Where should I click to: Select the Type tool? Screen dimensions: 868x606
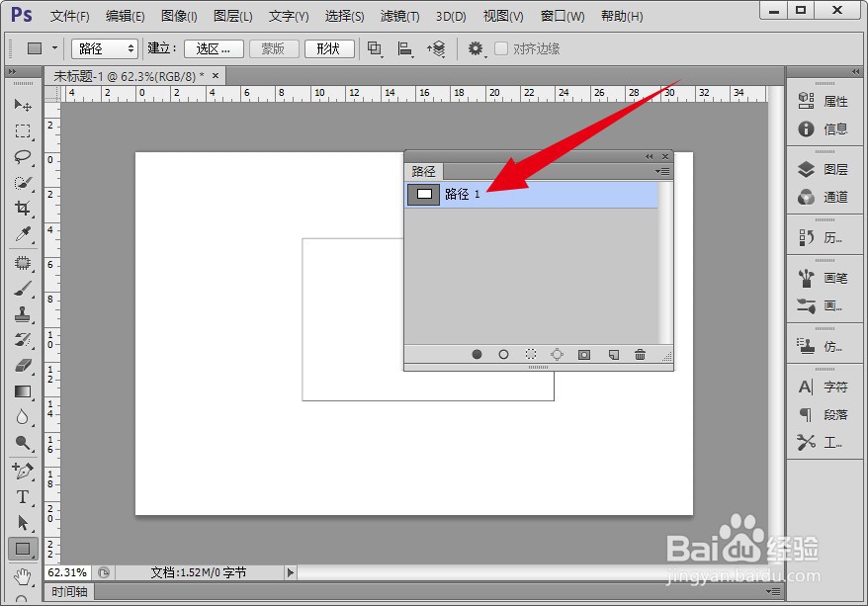click(x=23, y=497)
